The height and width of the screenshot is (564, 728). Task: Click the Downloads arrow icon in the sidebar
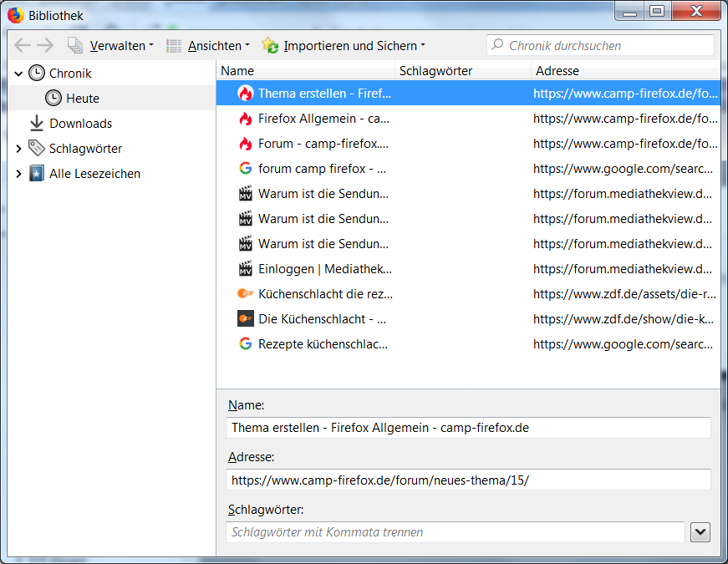coord(36,124)
